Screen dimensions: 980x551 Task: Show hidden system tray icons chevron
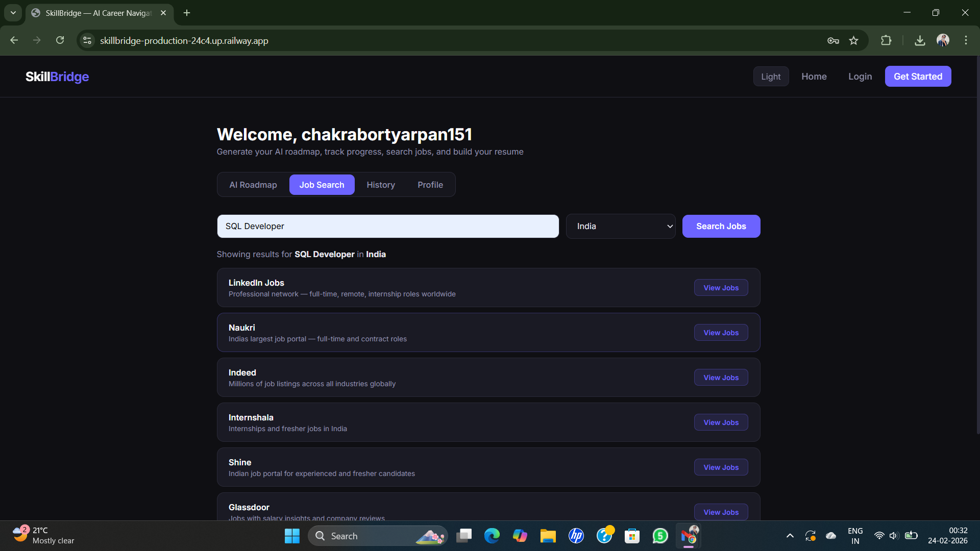tap(790, 536)
